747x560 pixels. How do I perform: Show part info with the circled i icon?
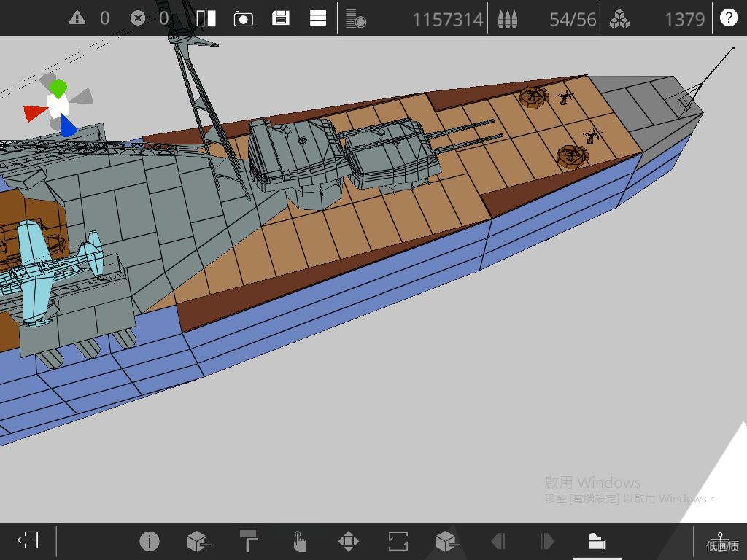pos(149,542)
